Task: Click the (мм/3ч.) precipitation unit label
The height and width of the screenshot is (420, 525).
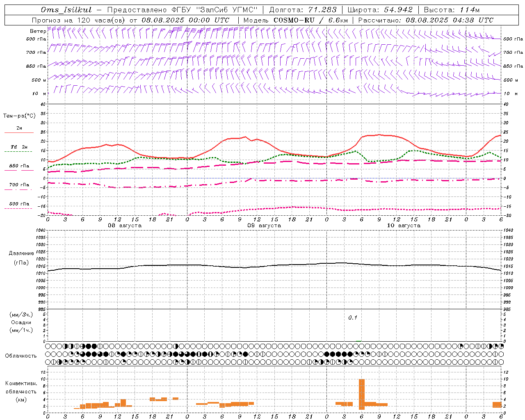Action: coord(21,315)
